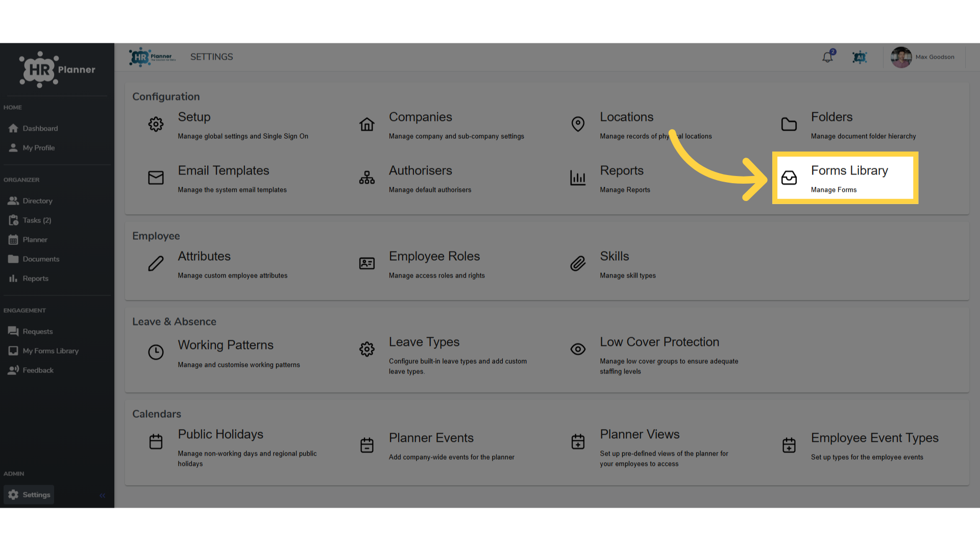
Task: Click the Forms Library inbox icon
Action: point(789,178)
